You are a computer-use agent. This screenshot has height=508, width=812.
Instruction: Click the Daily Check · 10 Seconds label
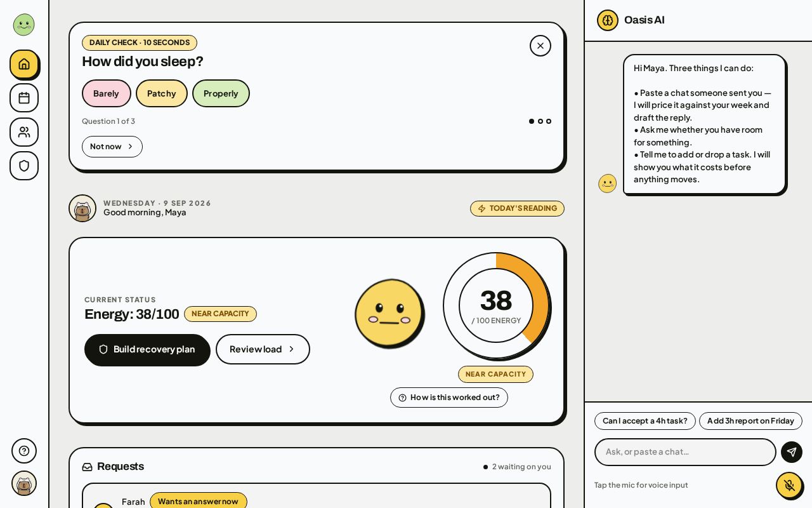point(140,43)
